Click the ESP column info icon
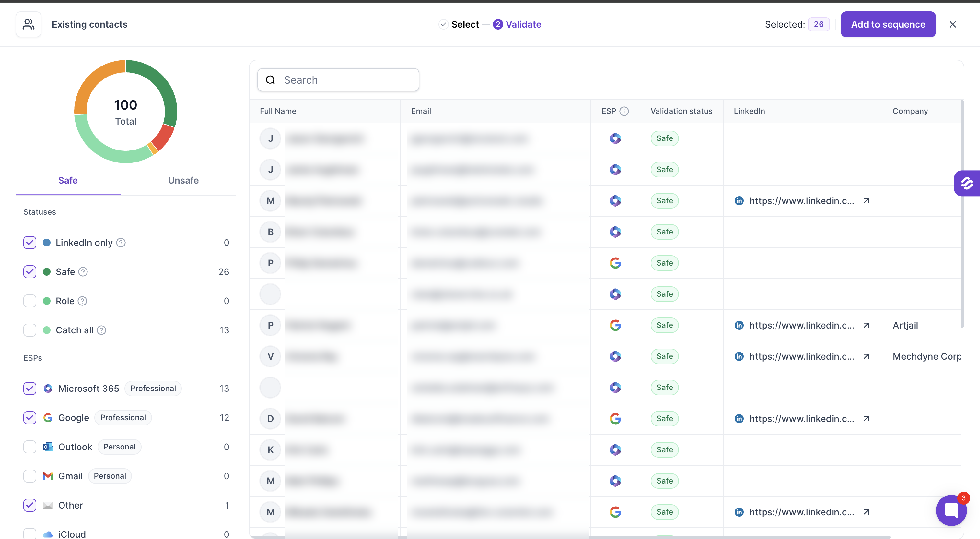 [x=624, y=111]
